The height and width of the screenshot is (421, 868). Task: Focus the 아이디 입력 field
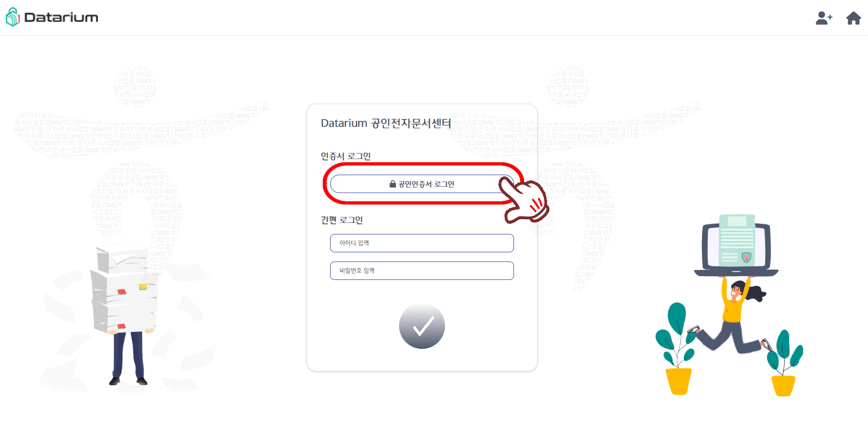[x=422, y=243]
